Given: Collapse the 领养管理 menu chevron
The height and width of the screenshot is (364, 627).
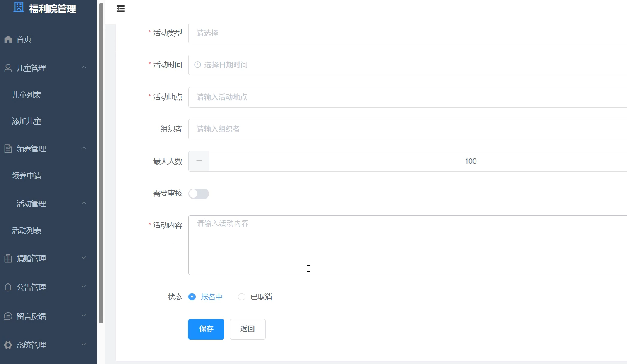Looking at the screenshot, I should 84,148.
